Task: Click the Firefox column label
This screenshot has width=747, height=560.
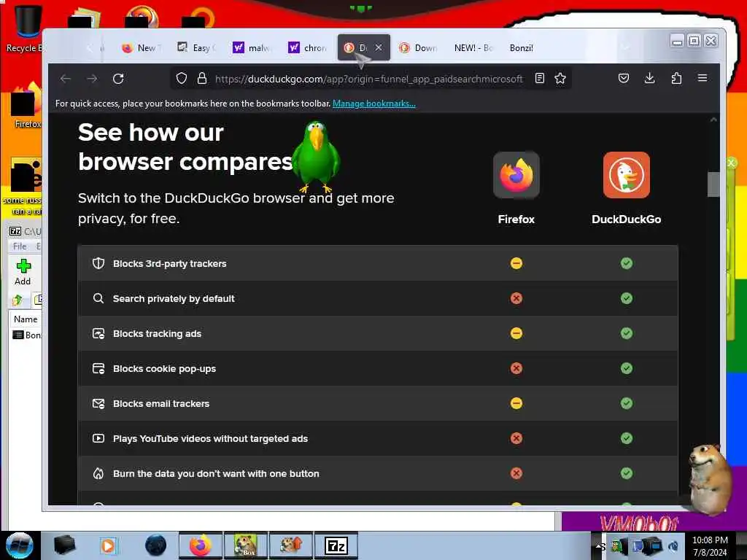Action: pyautogui.click(x=516, y=219)
